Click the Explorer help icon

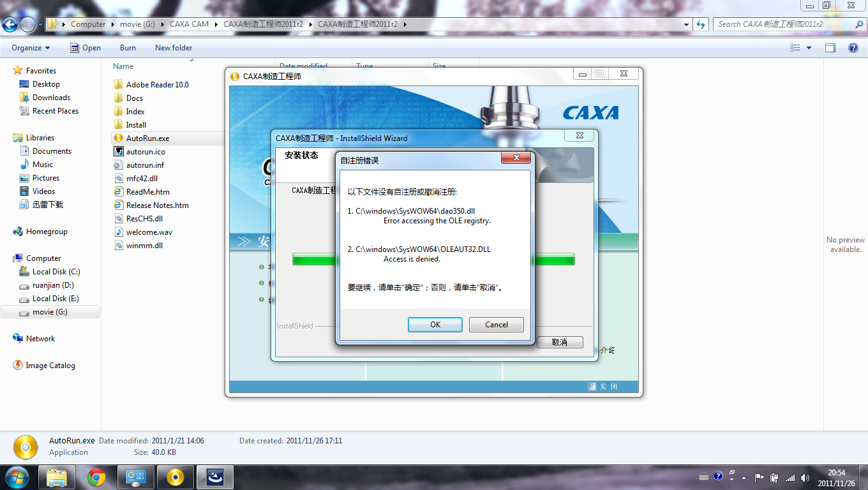coord(853,48)
